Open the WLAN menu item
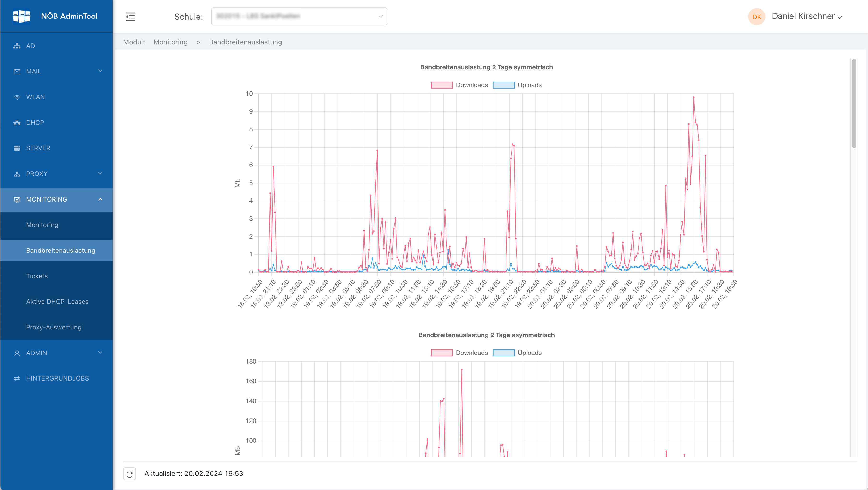 coord(57,97)
